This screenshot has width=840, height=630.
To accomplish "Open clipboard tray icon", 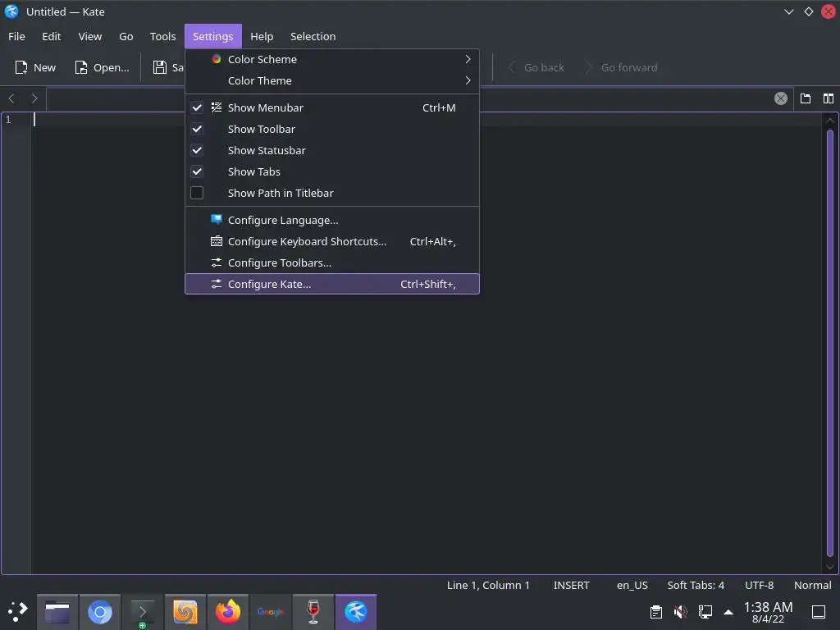I will 655,612.
